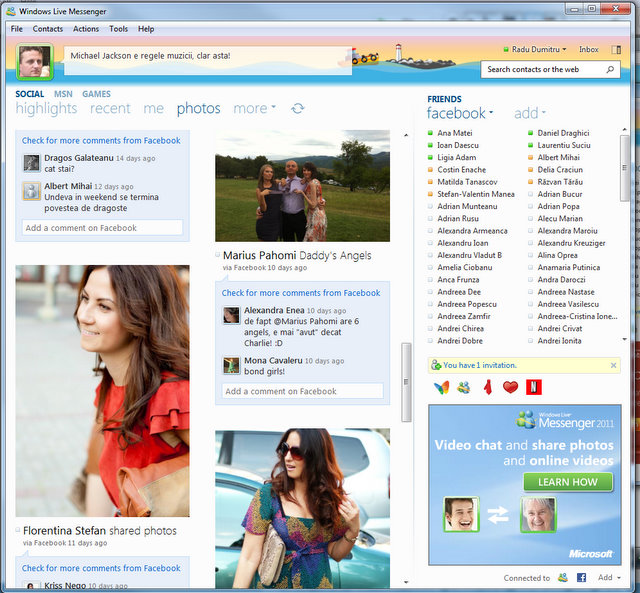Show the highlights feed
Screen dimensions: 640x593
tap(46, 109)
